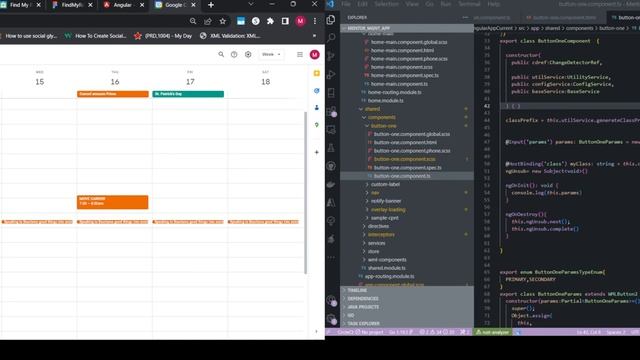Expand the interceptors folder
This screenshot has width=640, height=360.
click(364, 235)
